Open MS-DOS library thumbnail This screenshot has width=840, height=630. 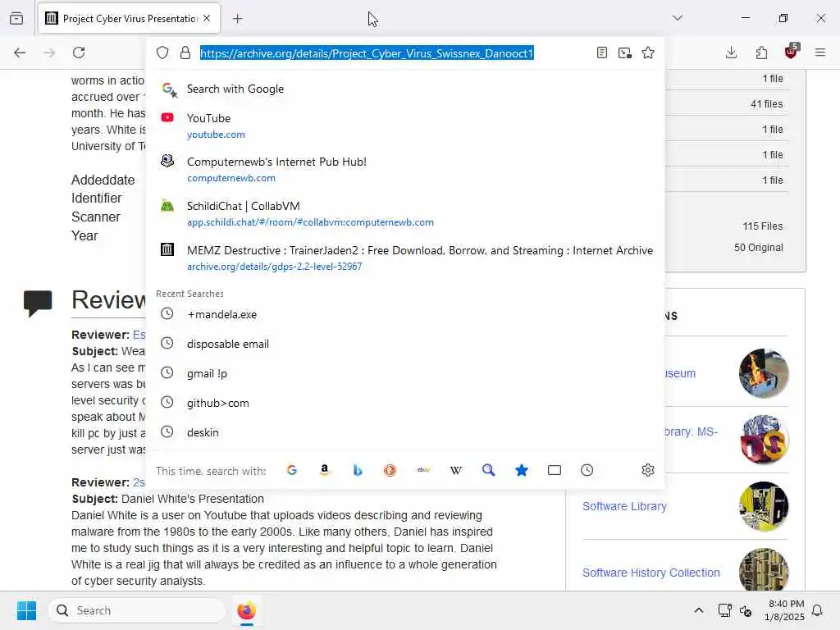(x=764, y=440)
